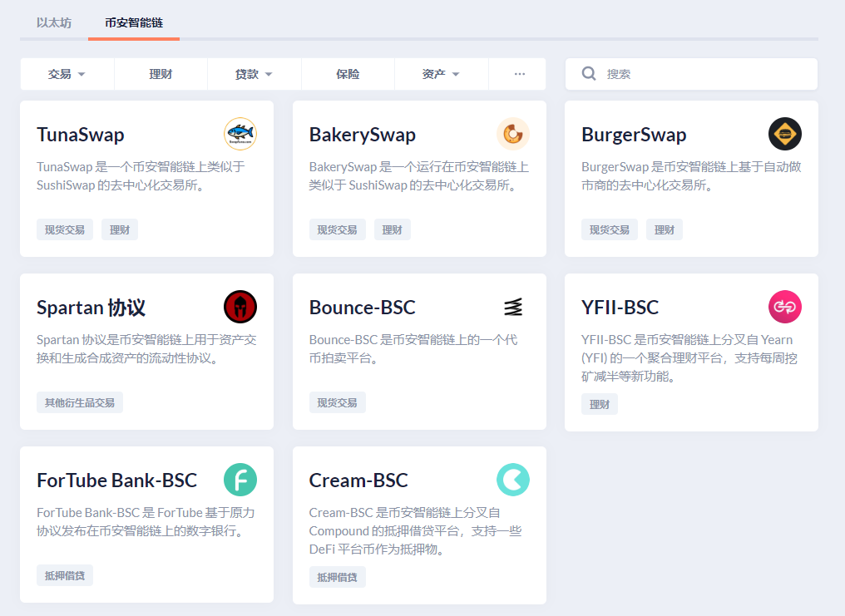Click 抵押借贷 tag on Cream-BSC card
845x616 pixels.
click(338, 577)
